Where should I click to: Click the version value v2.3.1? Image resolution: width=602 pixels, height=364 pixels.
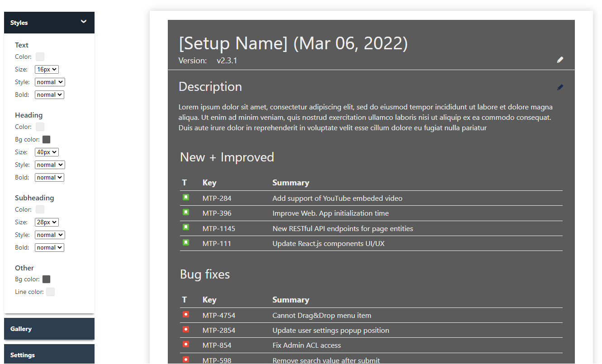[x=226, y=60]
